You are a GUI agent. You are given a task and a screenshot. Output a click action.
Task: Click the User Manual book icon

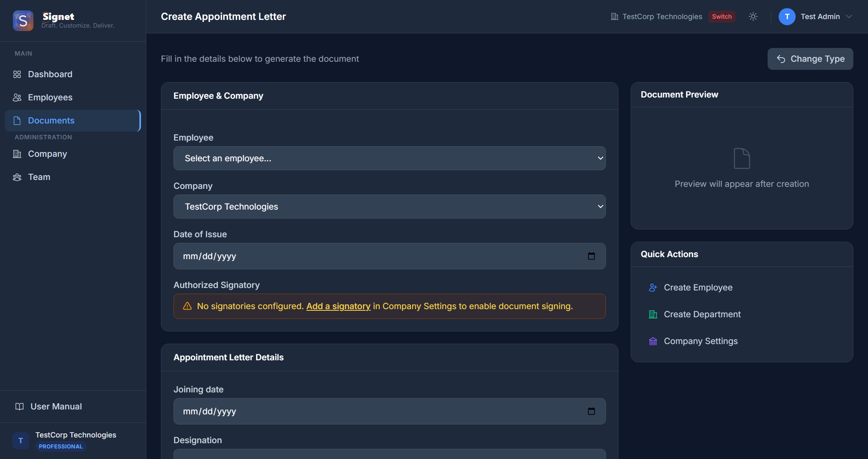pos(19,407)
